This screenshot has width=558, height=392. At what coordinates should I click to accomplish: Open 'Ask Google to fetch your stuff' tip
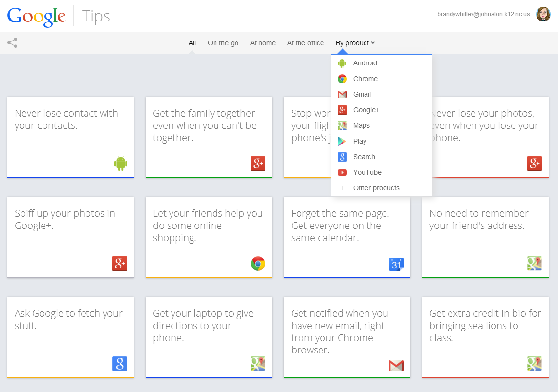click(x=70, y=338)
